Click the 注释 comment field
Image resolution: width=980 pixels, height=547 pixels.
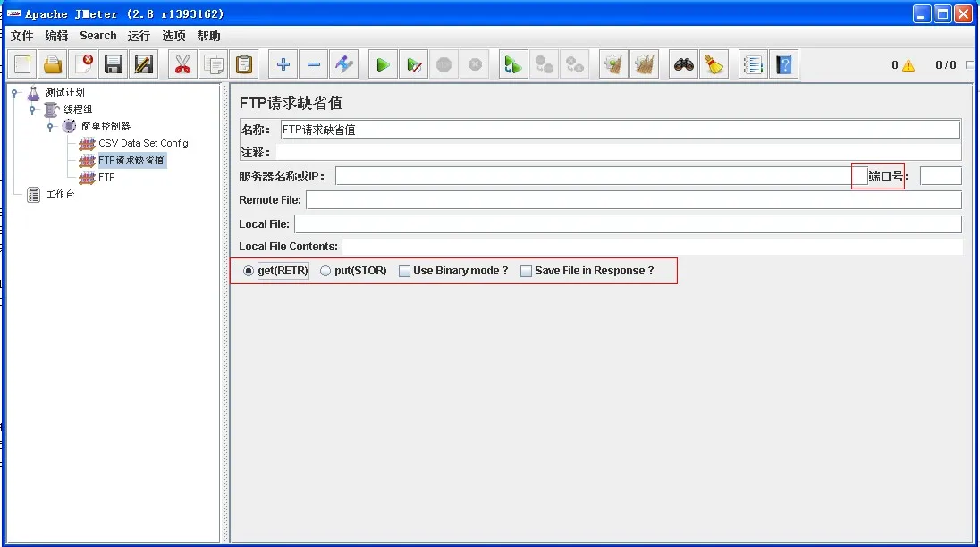(619, 152)
